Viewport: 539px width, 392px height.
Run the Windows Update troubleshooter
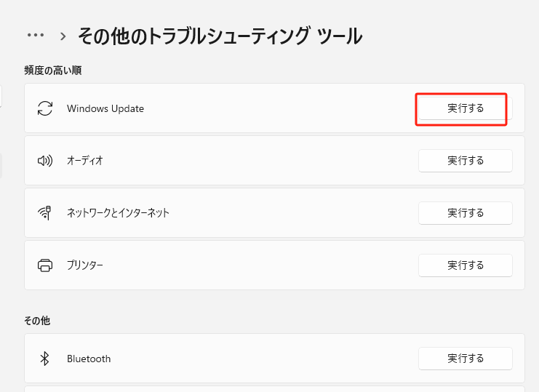point(466,108)
